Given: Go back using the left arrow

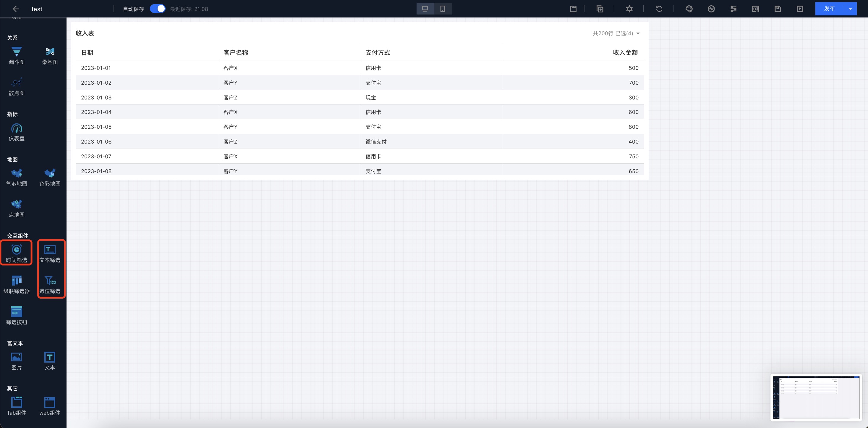Looking at the screenshot, I should click(16, 9).
